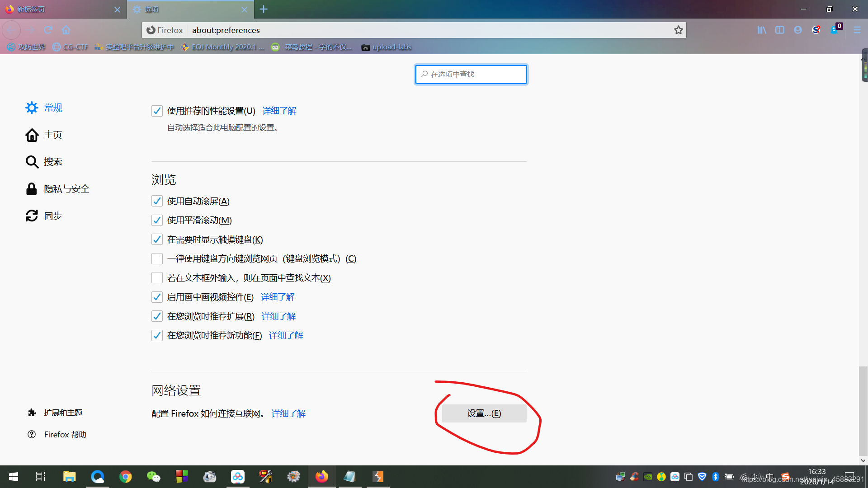Toggle the sidebar view icon
The height and width of the screenshot is (488, 868).
click(x=780, y=30)
